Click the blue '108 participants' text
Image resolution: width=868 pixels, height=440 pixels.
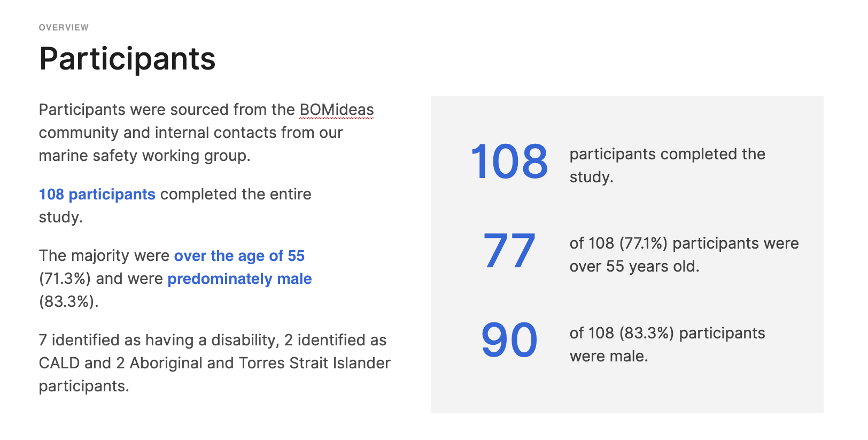point(97,194)
